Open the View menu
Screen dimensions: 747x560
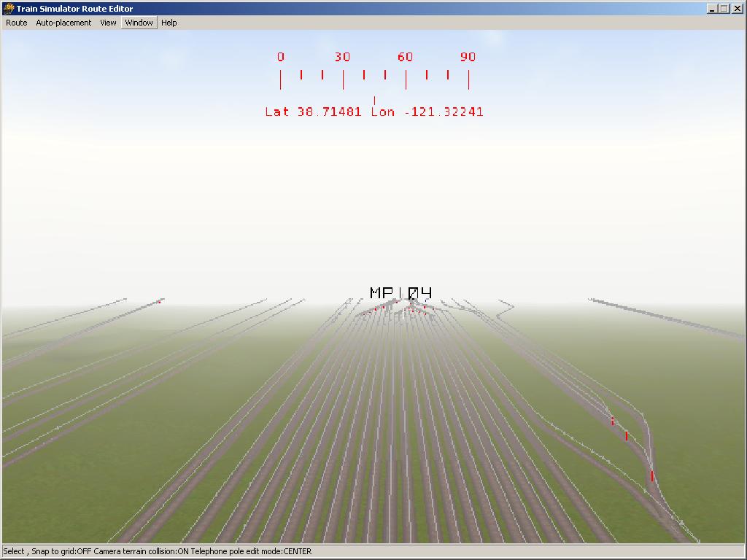(x=108, y=23)
